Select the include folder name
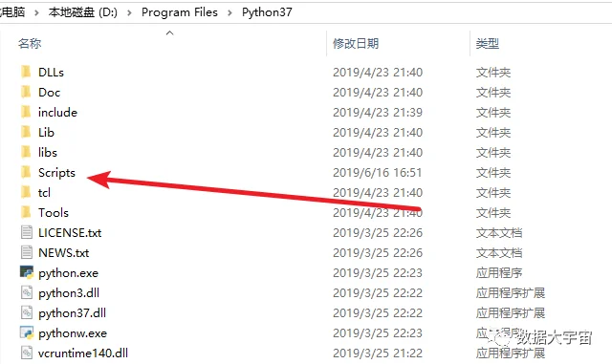This screenshot has height=364, width=612. [57, 113]
